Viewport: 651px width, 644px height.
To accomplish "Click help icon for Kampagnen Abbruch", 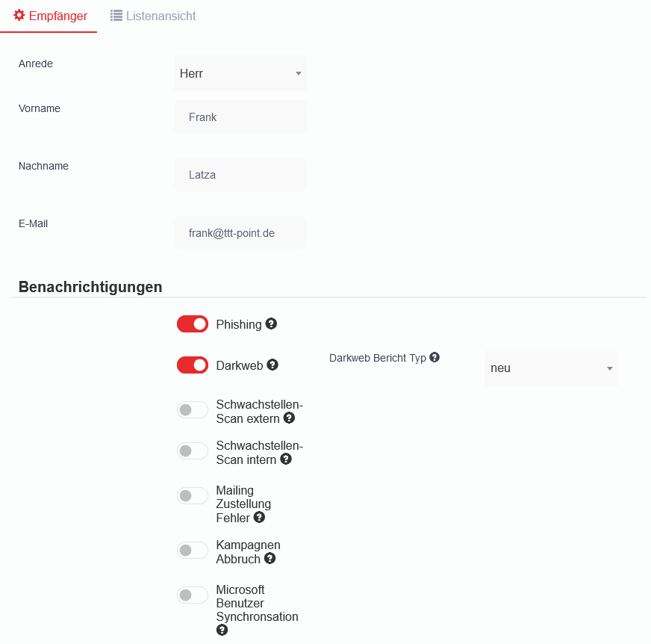I will [x=270, y=558].
